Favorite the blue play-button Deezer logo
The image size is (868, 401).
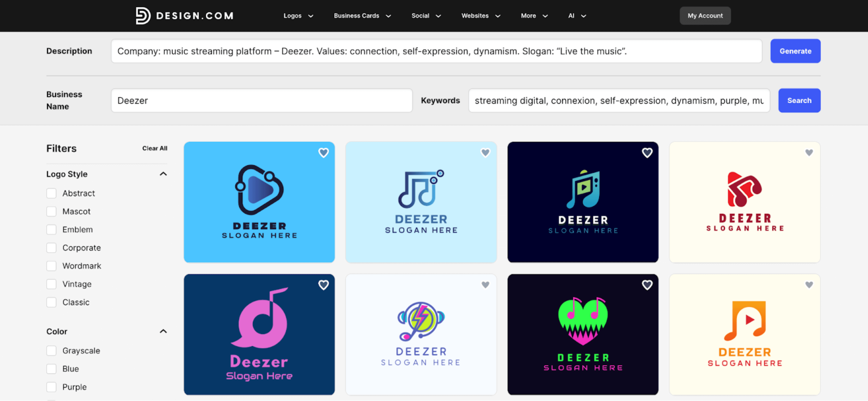[323, 153]
